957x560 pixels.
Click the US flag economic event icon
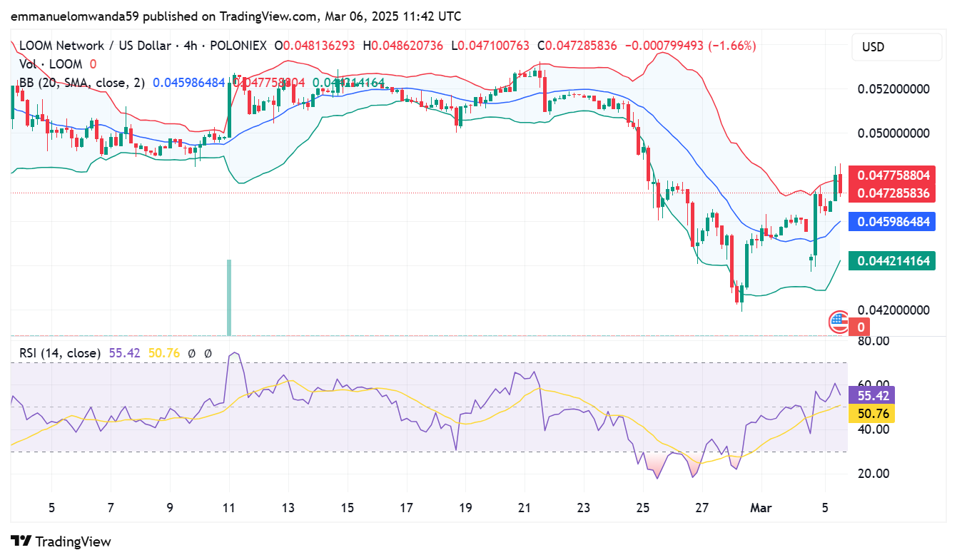pyautogui.click(x=838, y=320)
